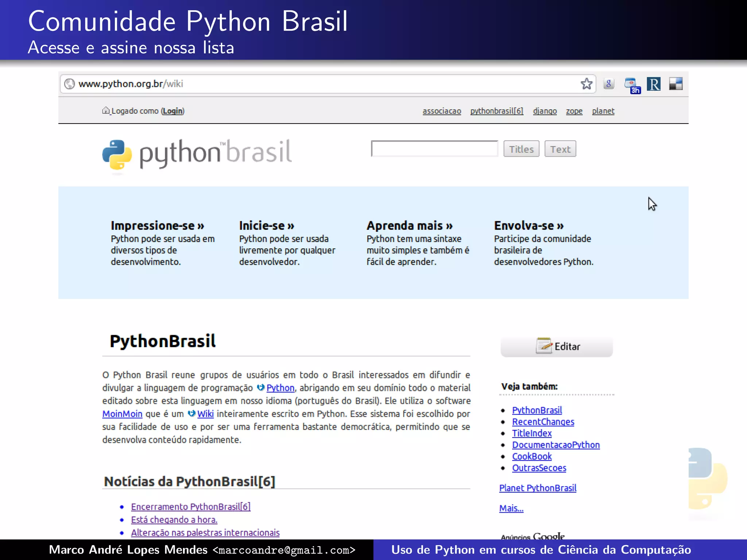
Task: Open the Aprenda mais » heading
Action: coord(410,226)
